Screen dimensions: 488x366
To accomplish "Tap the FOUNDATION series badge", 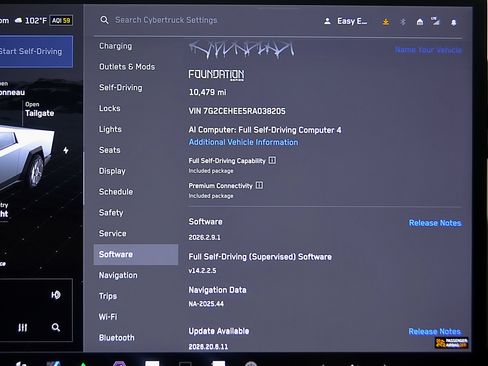I will [x=216, y=74].
